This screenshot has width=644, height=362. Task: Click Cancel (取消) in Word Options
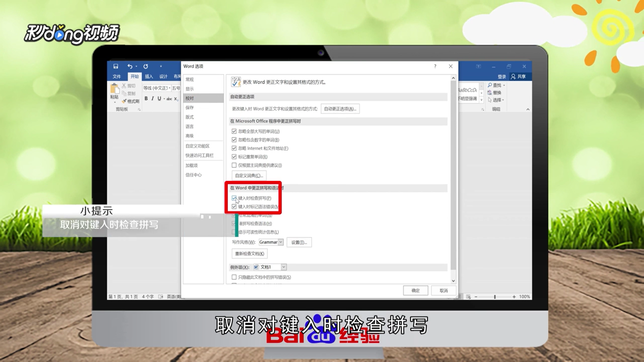pyautogui.click(x=444, y=291)
